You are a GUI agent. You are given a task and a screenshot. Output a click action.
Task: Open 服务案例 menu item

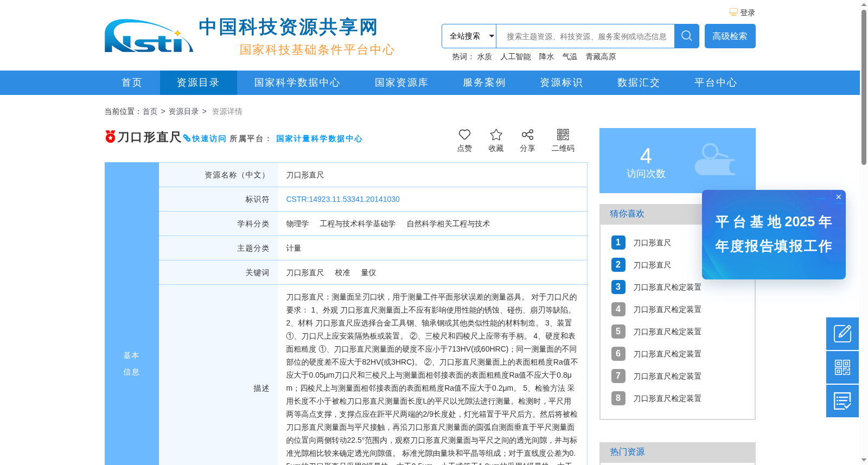(484, 82)
